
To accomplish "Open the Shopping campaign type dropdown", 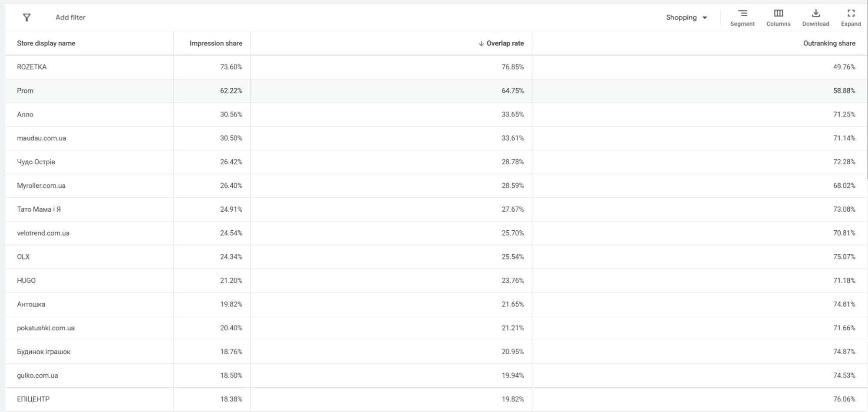I will coord(686,17).
